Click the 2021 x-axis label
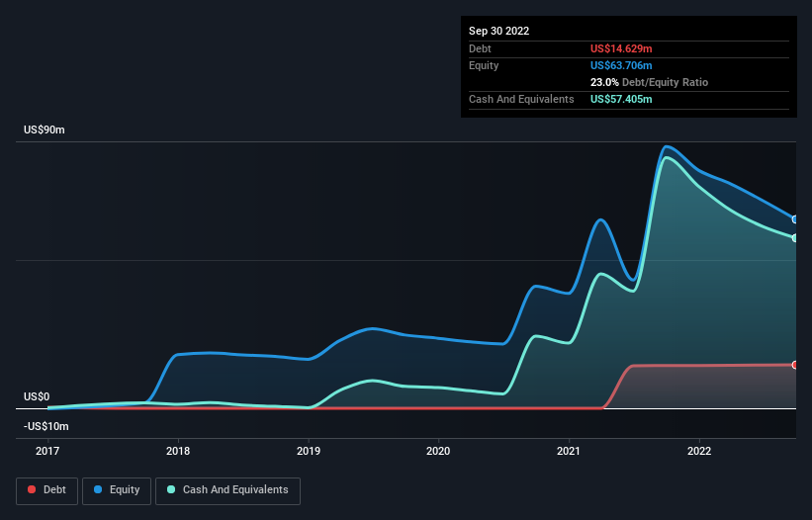This screenshot has width=812, height=520. point(569,451)
